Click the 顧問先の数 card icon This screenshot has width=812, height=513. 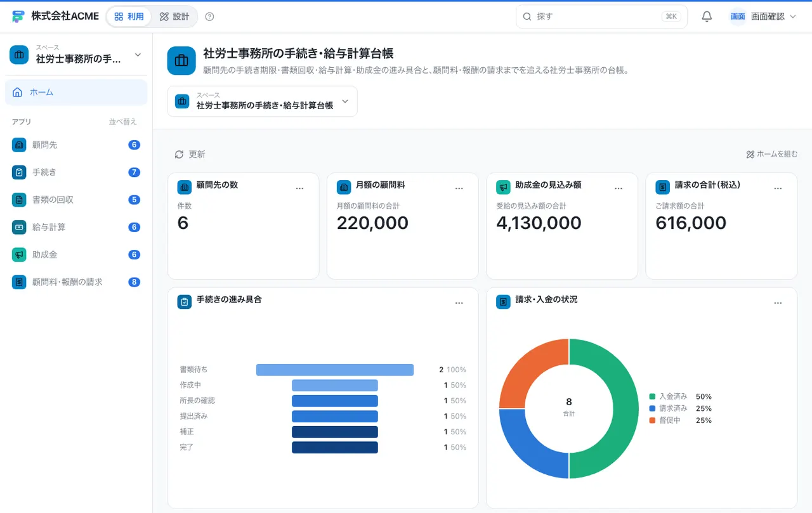(184, 187)
